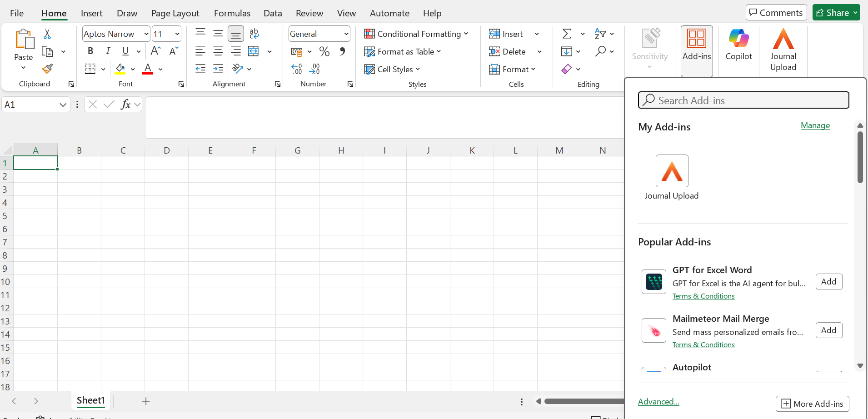868x419 pixels.
Task: Click the Format Painter brush icon
Action: click(47, 69)
